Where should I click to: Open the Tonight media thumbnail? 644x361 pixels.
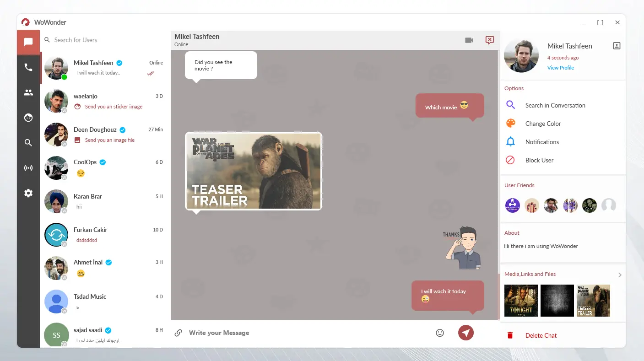521,301
